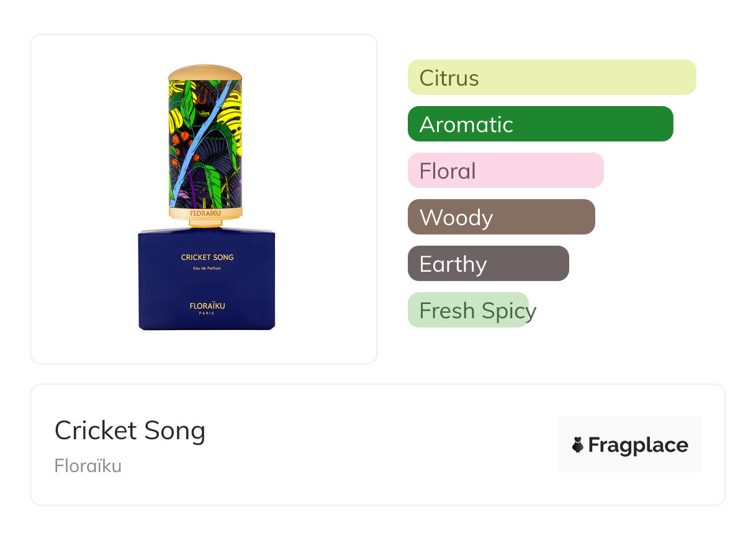Open the Floraïku brand link below title
756x536 pixels.
coord(88,466)
